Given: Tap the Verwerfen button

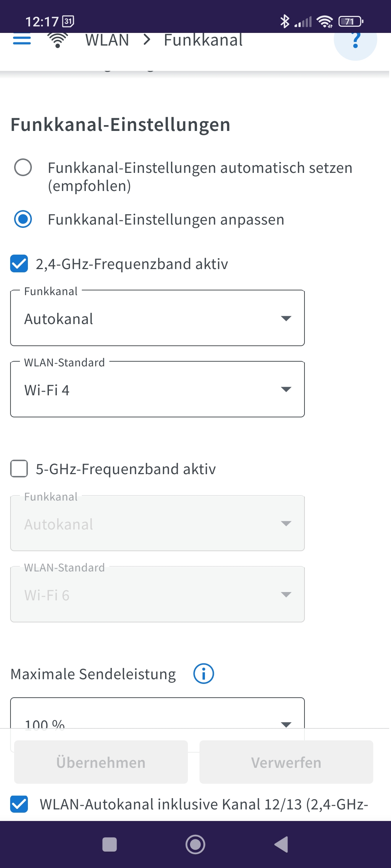Looking at the screenshot, I should [x=286, y=762].
